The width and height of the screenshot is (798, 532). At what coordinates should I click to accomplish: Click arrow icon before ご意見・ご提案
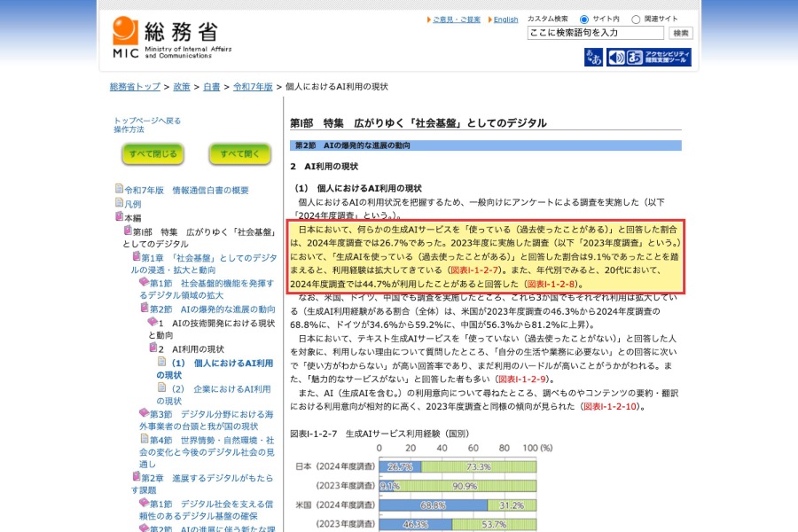tap(429, 20)
